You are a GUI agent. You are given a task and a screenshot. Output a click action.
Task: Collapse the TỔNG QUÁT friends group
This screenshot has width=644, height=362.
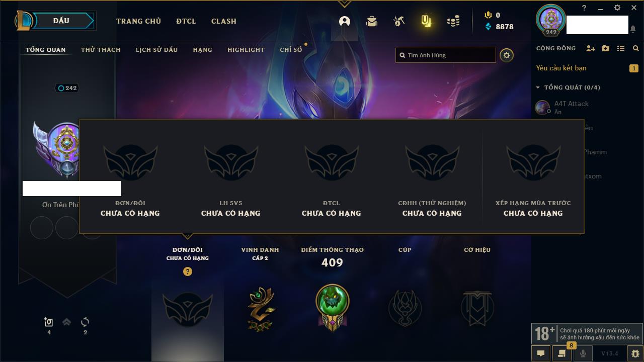538,87
